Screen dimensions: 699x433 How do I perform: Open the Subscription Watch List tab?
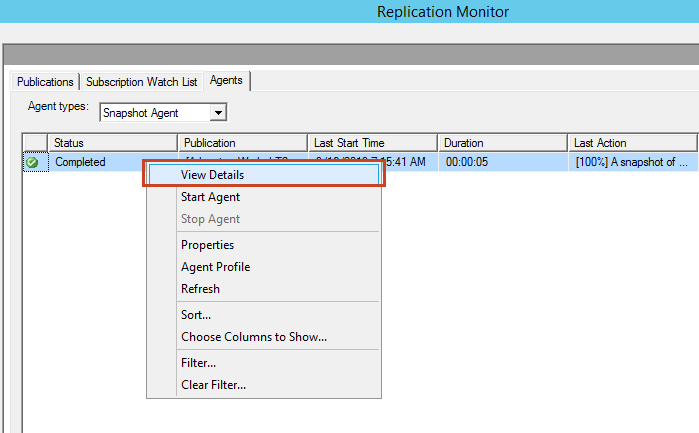point(141,82)
